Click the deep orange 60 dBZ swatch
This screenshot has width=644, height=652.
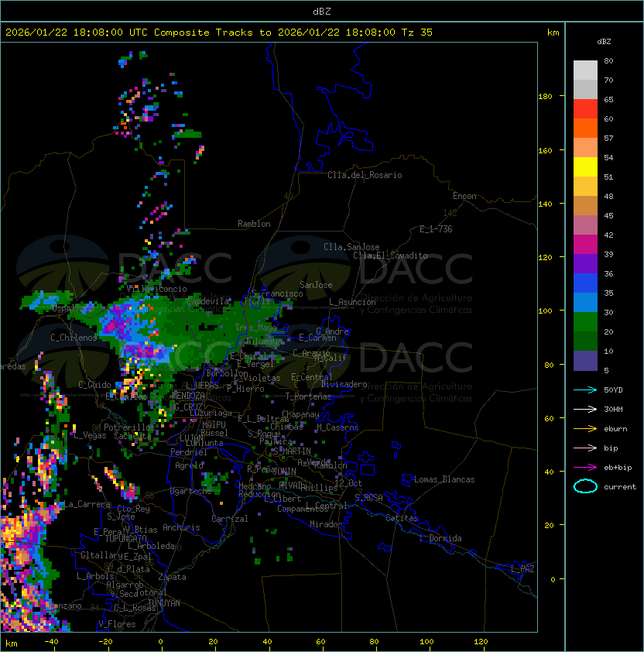(585, 128)
